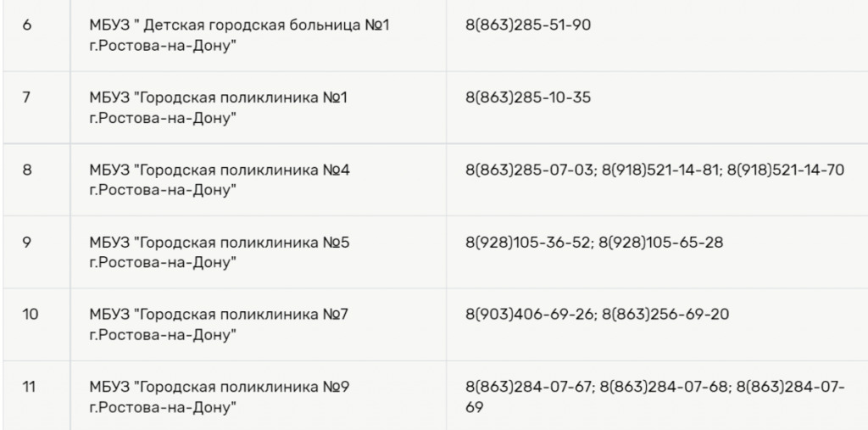The height and width of the screenshot is (430, 868).
Task: Click phone number 8(863)285-10-35
Action: pyautogui.click(x=528, y=98)
